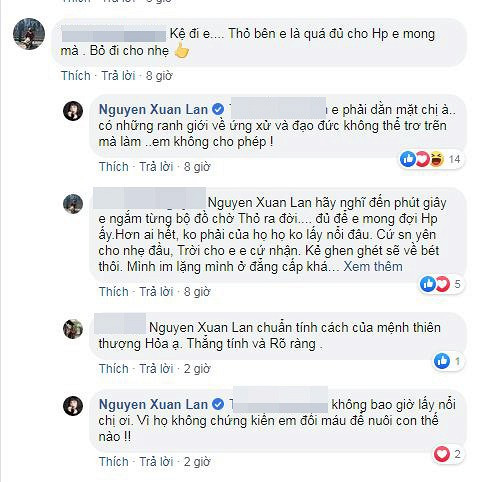This screenshot has width=487, height=482.
Task: Click 'Thích' under the 'Kệ đi e' comment
Action: [76, 76]
